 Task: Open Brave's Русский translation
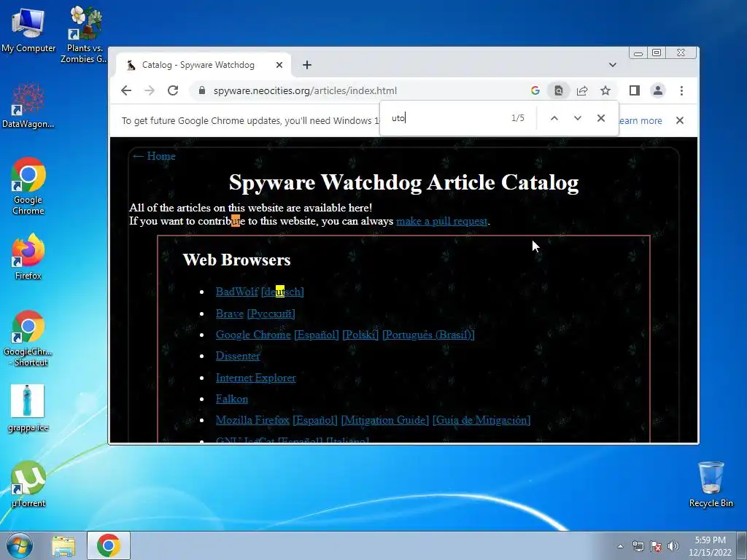[x=271, y=314]
